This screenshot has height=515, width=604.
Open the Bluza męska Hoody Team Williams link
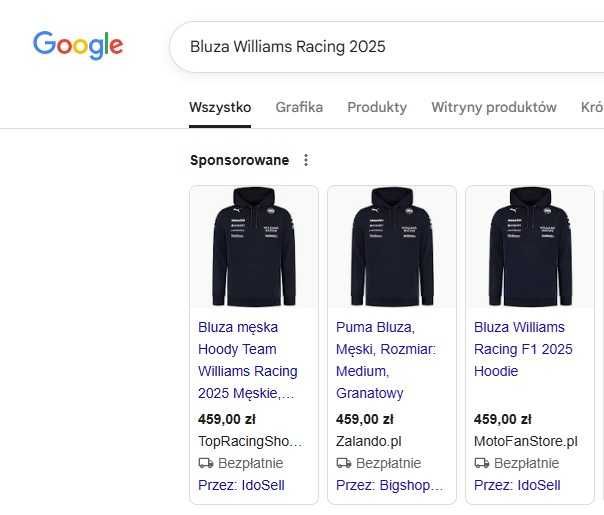pyautogui.click(x=248, y=360)
